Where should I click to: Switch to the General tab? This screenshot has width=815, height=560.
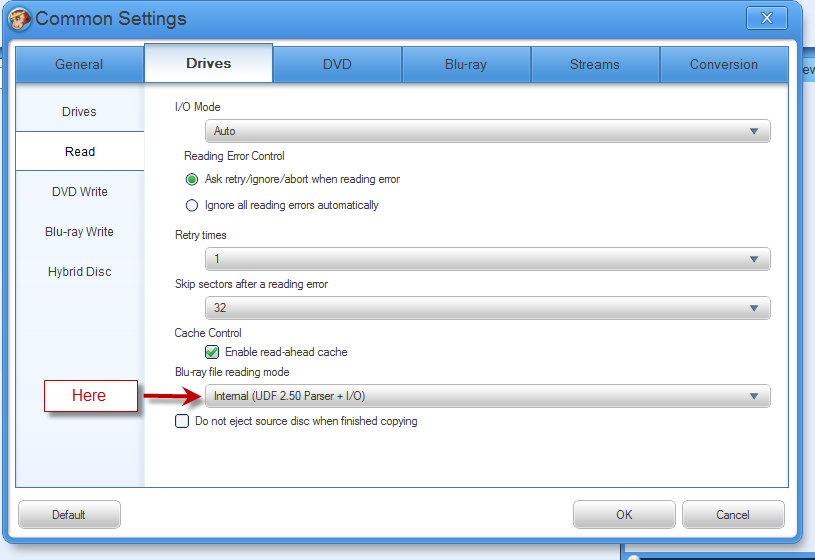click(x=79, y=64)
